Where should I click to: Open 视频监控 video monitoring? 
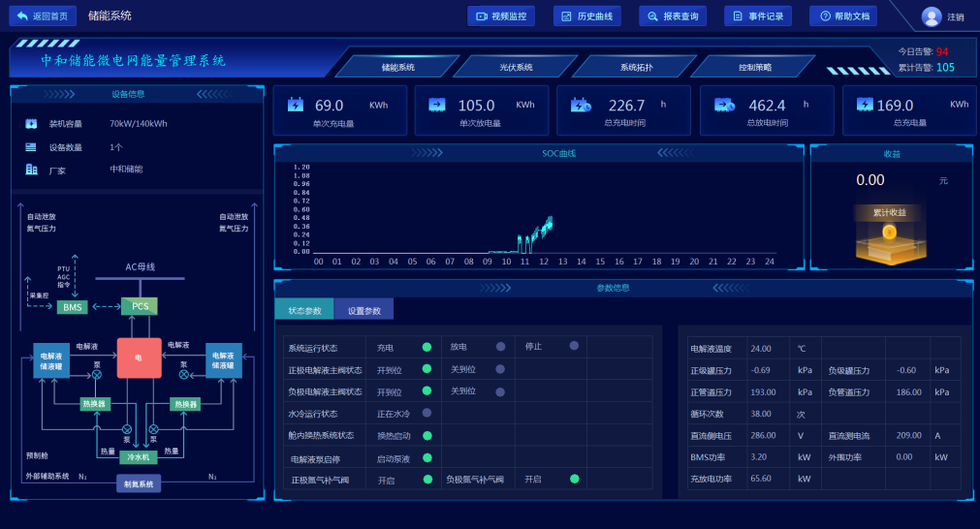[500, 16]
